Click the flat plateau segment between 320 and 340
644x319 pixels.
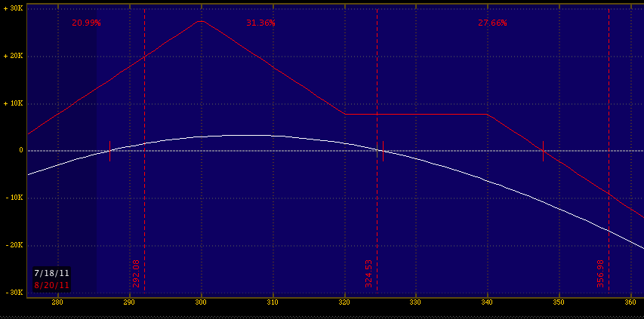point(415,115)
